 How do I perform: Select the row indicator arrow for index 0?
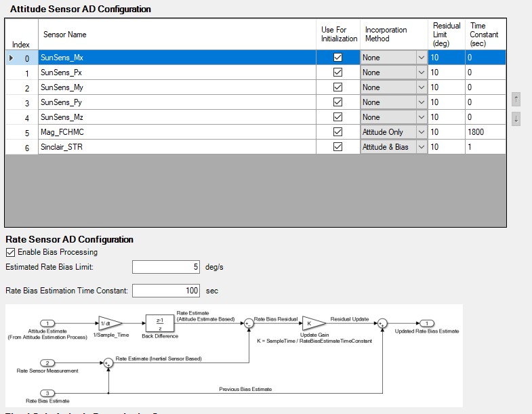[x=10, y=58]
